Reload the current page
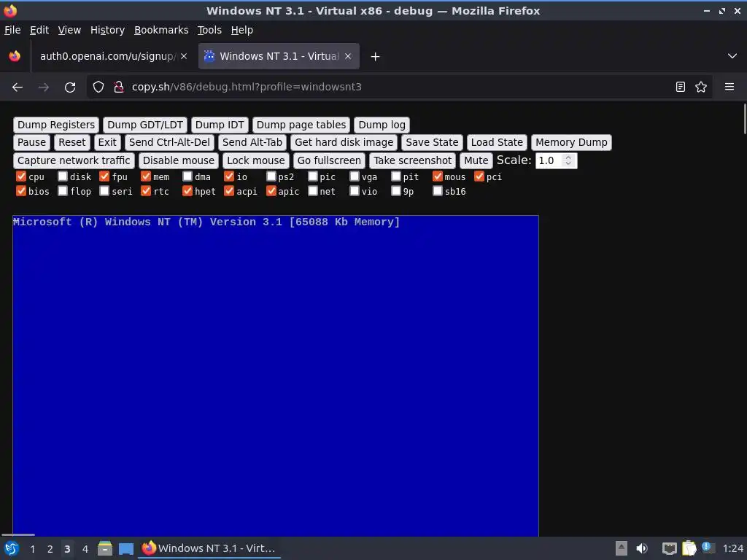 coord(70,87)
